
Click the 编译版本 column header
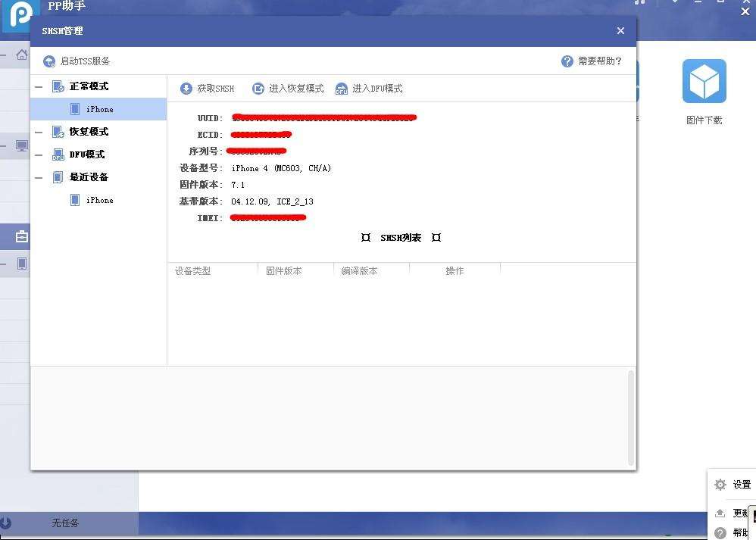(x=360, y=271)
